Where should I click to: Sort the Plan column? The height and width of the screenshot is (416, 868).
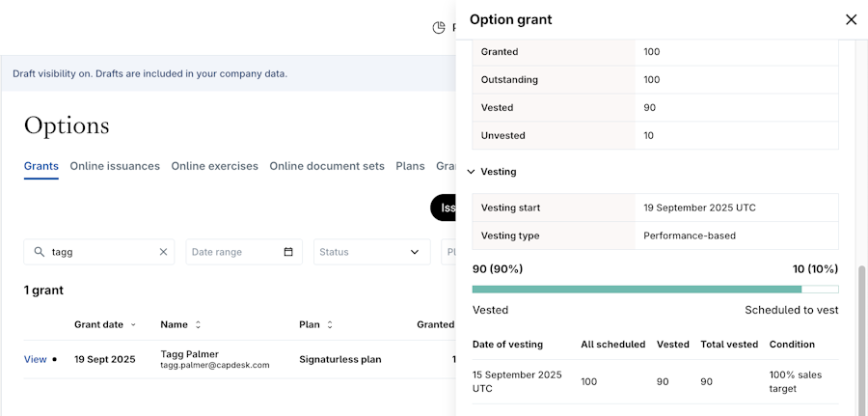click(x=330, y=325)
